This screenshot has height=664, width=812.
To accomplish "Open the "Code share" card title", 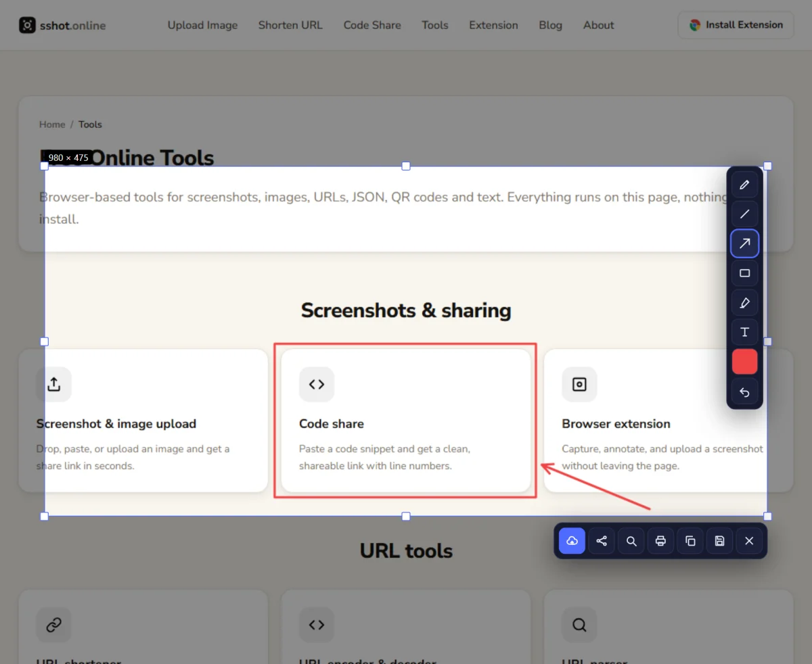I will pos(332,424).
